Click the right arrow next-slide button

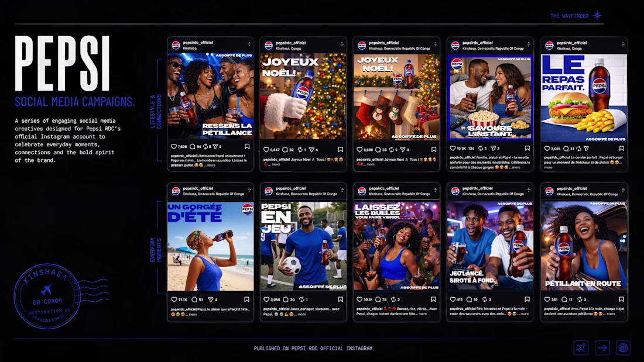tap(602, 347)
